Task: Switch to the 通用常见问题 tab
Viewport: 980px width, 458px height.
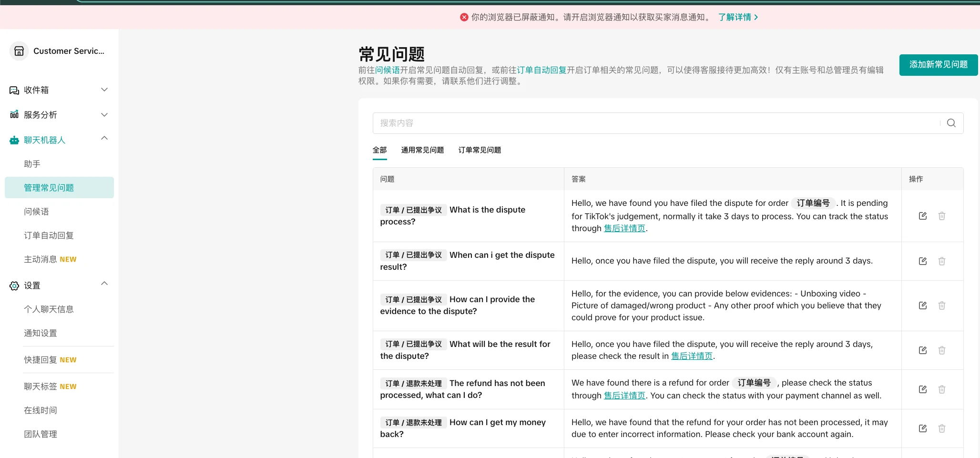Action: coord(422,150)
